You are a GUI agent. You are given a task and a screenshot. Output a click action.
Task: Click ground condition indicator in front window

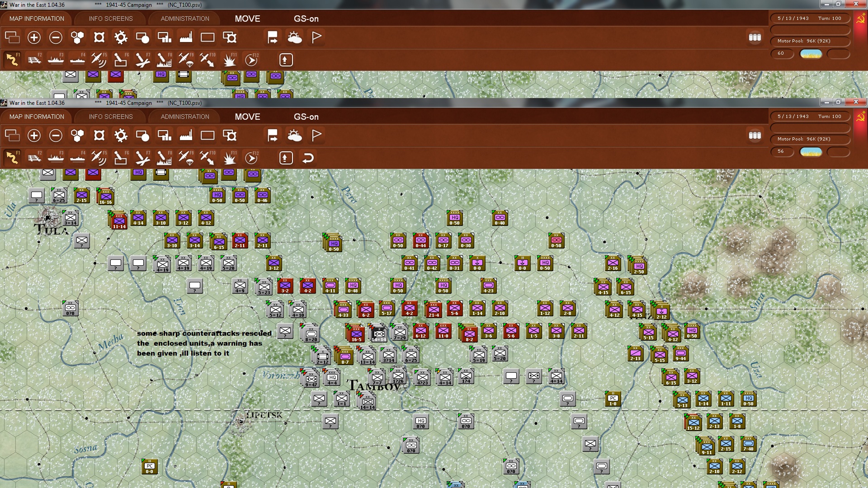tap(811, 152)
